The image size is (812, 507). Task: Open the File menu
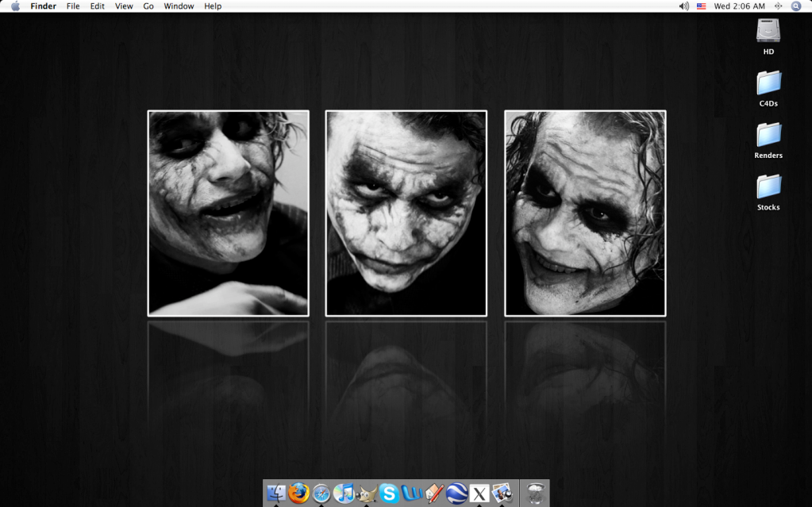[73, 6]
